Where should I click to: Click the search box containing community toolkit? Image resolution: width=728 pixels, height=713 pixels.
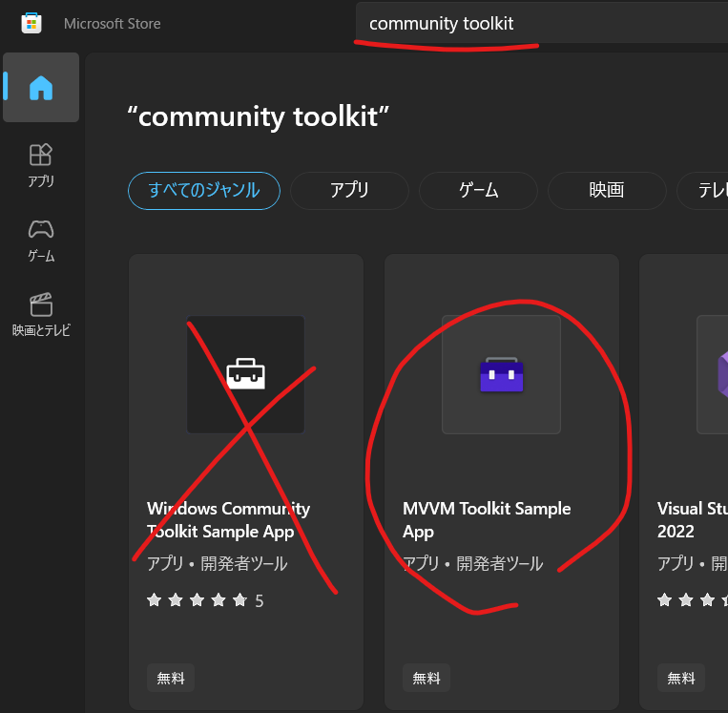click(541, 23)
